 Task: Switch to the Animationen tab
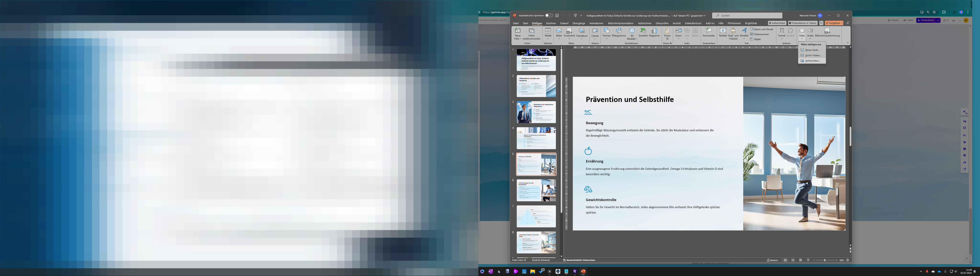[597, 23]
